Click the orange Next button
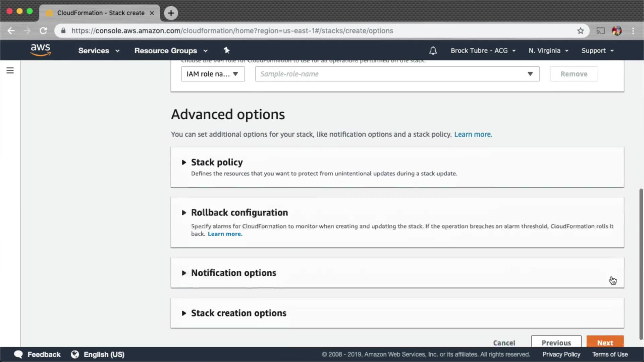Screen dimensions: 644x362 tap(605, 342)
